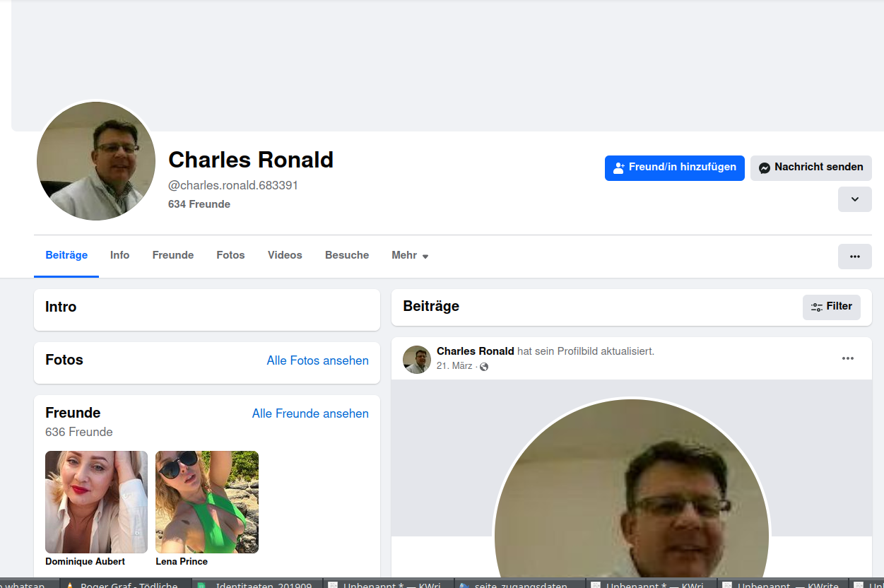Click the Charles Ronald profile name heading
884x588 pixels.
[251, 160]
